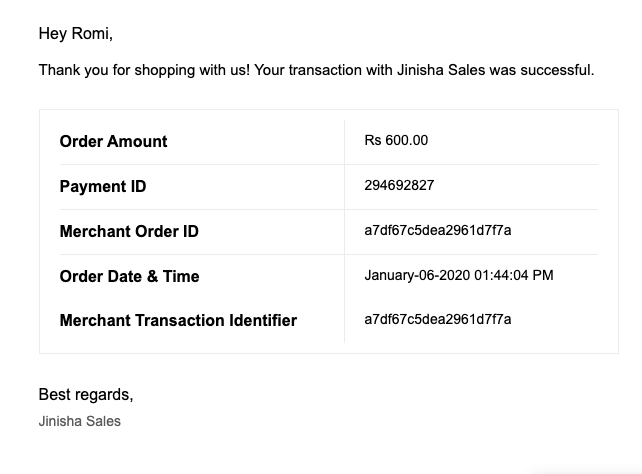Click the Jinisha Sales signature
Viewport: 642px width, 474px height.
tap(79, 421)
